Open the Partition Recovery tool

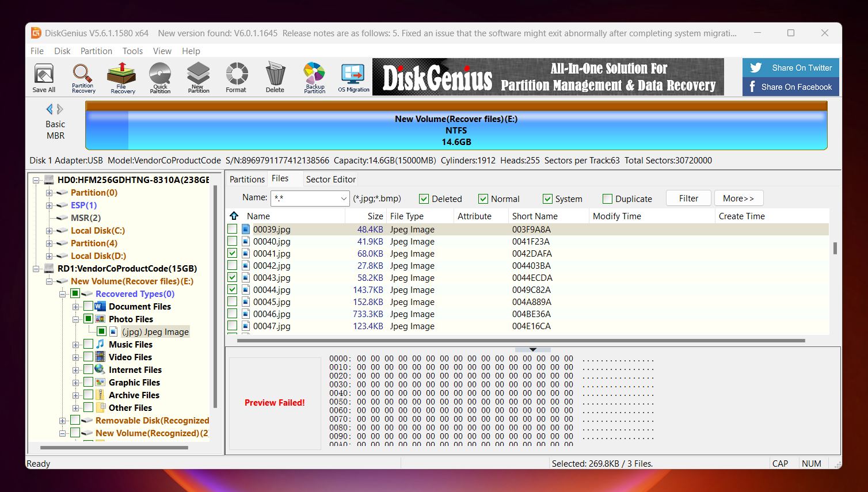tap(83, 78)
